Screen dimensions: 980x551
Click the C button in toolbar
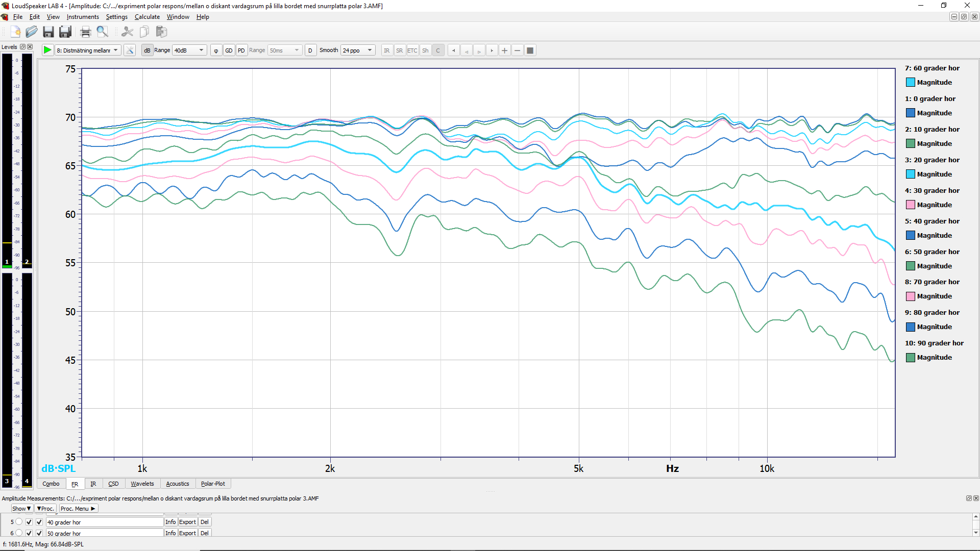(x=438, y=50)
